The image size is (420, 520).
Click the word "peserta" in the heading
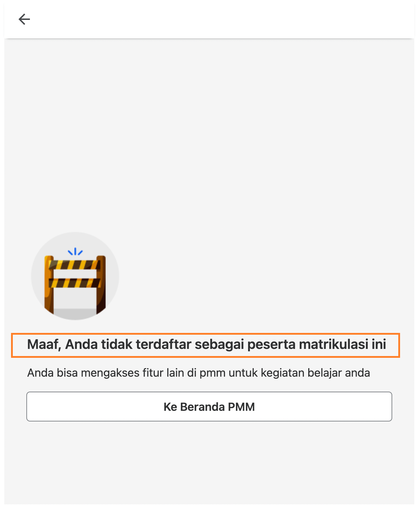click(272, 344)
